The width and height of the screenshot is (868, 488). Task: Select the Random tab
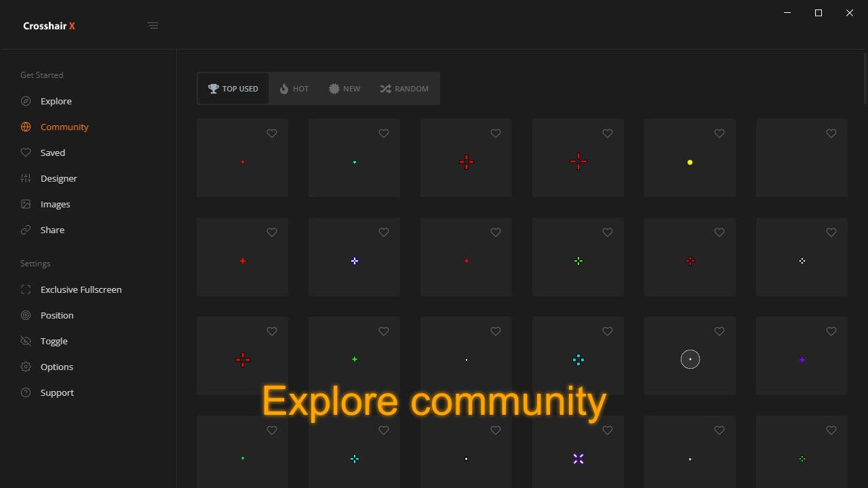[x=404, y=89]
